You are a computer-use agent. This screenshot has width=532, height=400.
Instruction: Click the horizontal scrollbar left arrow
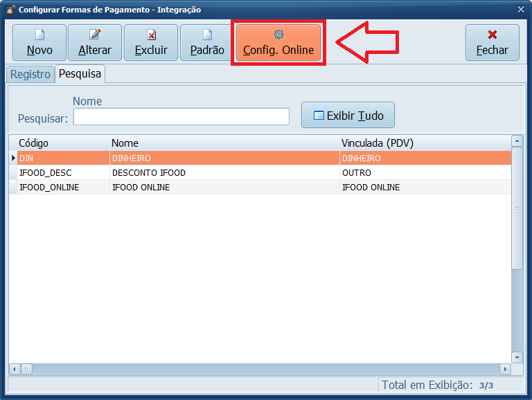(x=15, y=369)
